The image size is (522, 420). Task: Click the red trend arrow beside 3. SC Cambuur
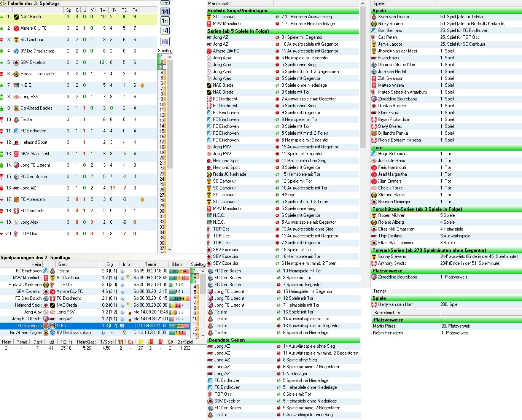tap(2, 40)
